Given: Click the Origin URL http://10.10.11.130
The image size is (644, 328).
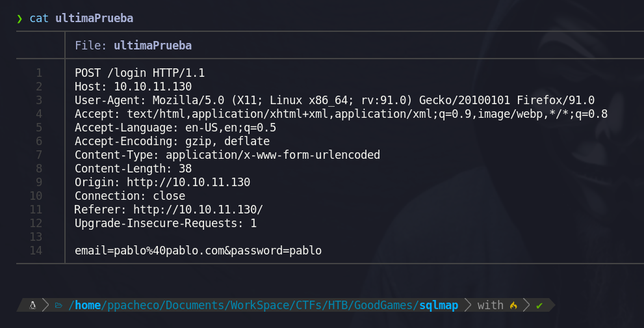Looking at the screenshot, I should click(188, 182).
